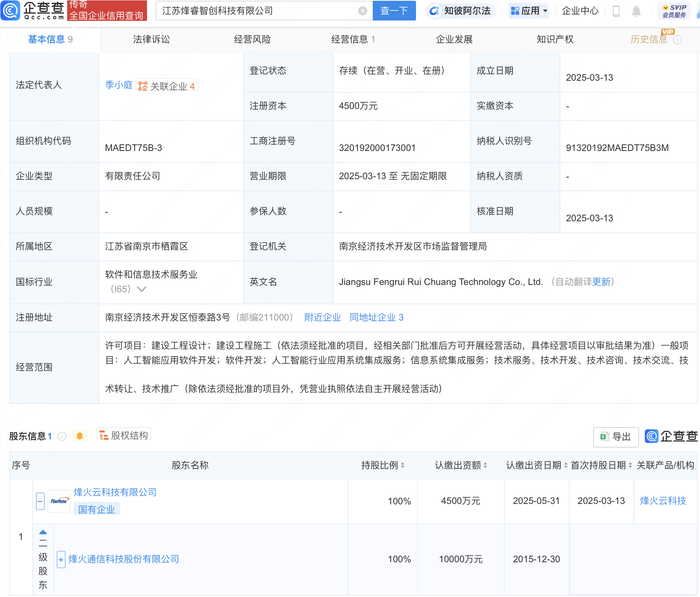Switch to 法律诉讼 tab
Viewport: 700px width, 597px height.
point(151,39)
